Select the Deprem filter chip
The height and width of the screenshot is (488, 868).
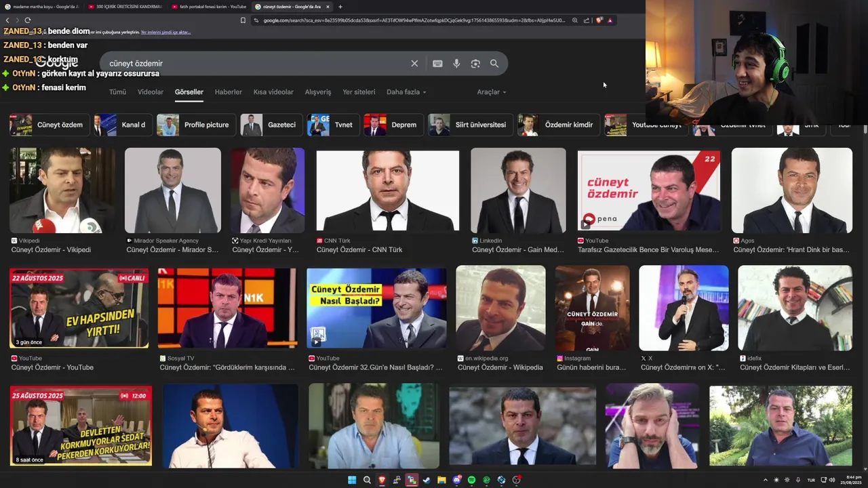(393, 125)
